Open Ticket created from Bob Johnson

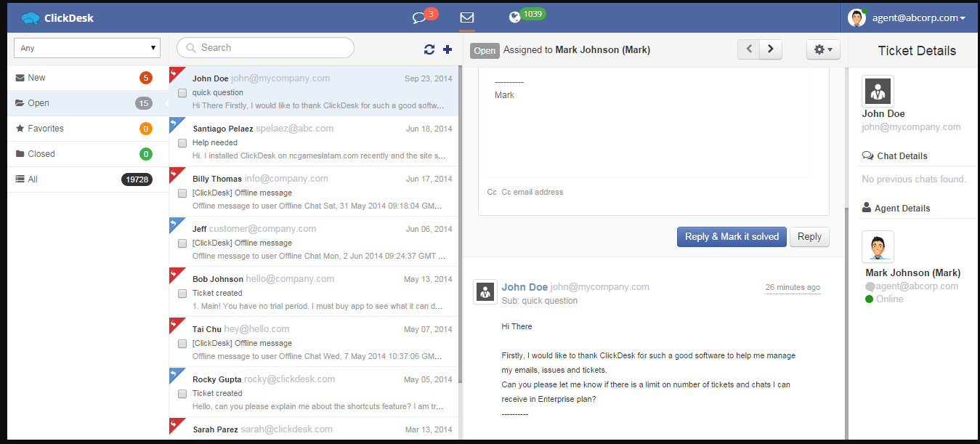(x=314, y=291)
